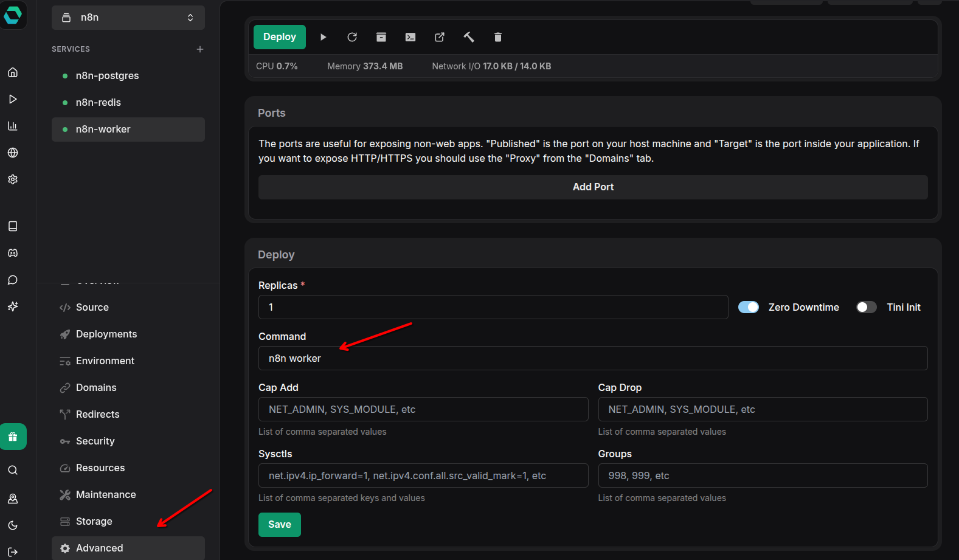959x560 pixels.
Task: Select the n8n-redis service
Action: tap(128, 103)
